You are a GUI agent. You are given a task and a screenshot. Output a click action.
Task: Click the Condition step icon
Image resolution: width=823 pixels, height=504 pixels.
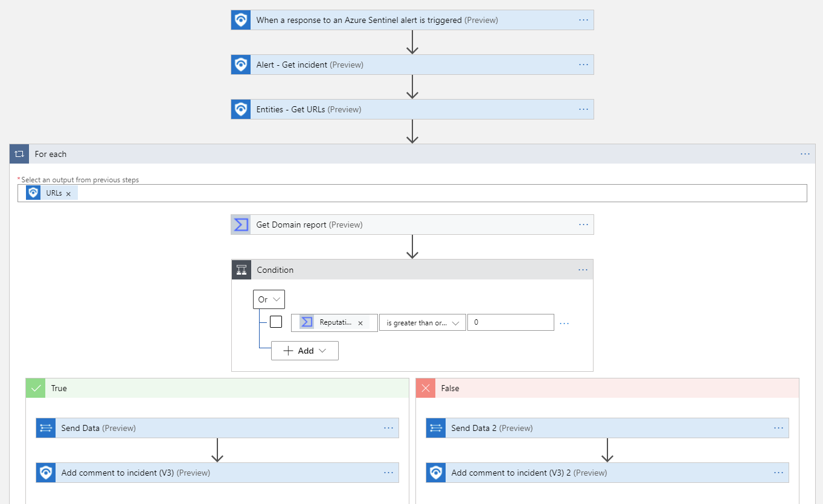[x=242, y=270]
